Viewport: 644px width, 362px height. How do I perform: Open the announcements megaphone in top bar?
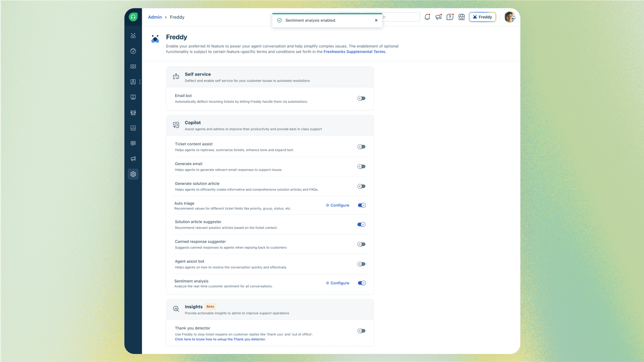tap(439, 17)
